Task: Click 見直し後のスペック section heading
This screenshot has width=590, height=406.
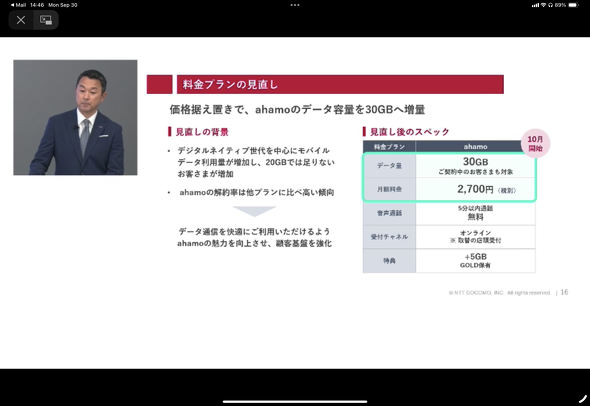Action: 409,132
